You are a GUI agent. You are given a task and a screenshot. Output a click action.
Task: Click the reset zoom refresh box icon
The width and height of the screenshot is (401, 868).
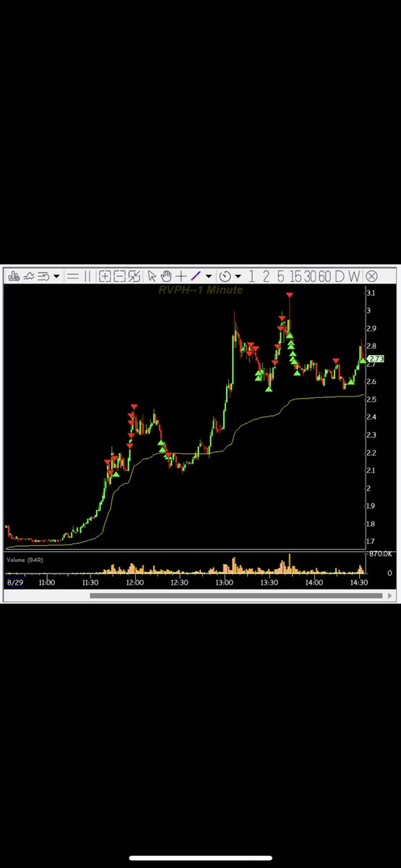pos(134,276)
